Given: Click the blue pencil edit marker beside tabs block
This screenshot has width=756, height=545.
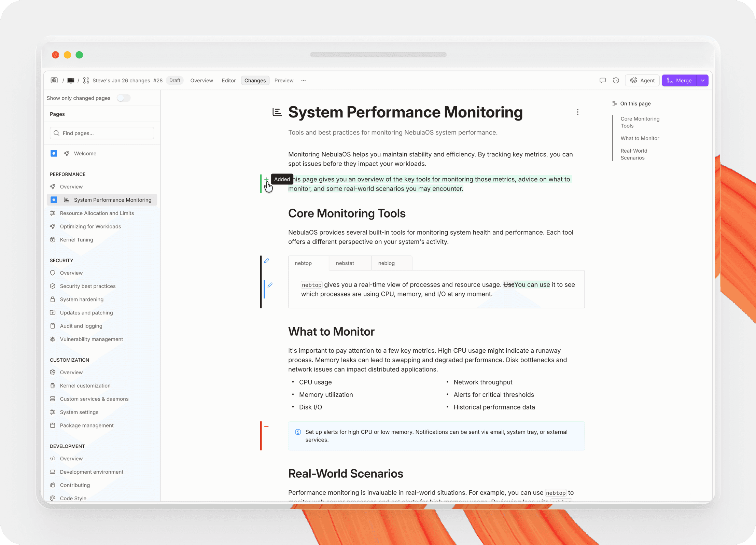Looking at the screenshot, I should point(267,261).
